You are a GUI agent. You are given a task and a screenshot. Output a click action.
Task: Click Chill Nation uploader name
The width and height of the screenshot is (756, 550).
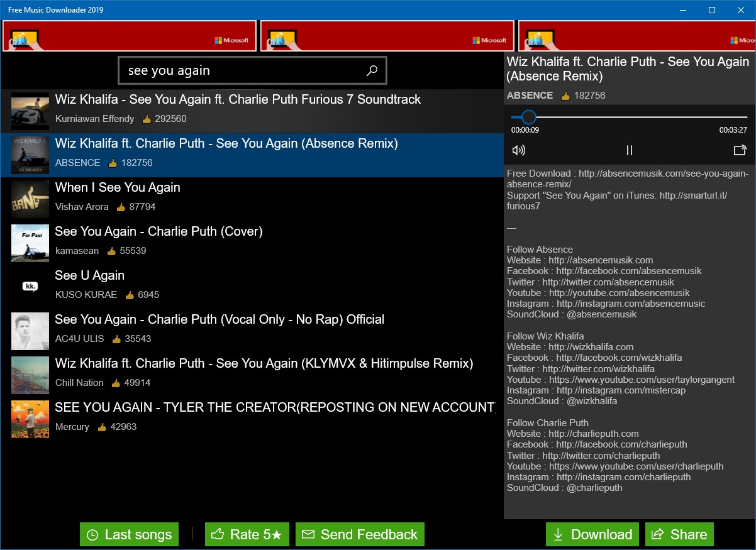click(x=79, y=383)
